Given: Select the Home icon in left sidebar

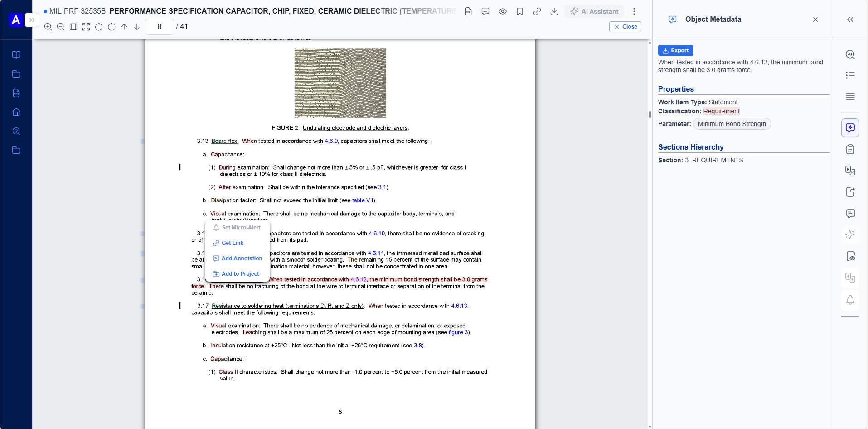Looking at the screenshot, I should click(16, 112).
